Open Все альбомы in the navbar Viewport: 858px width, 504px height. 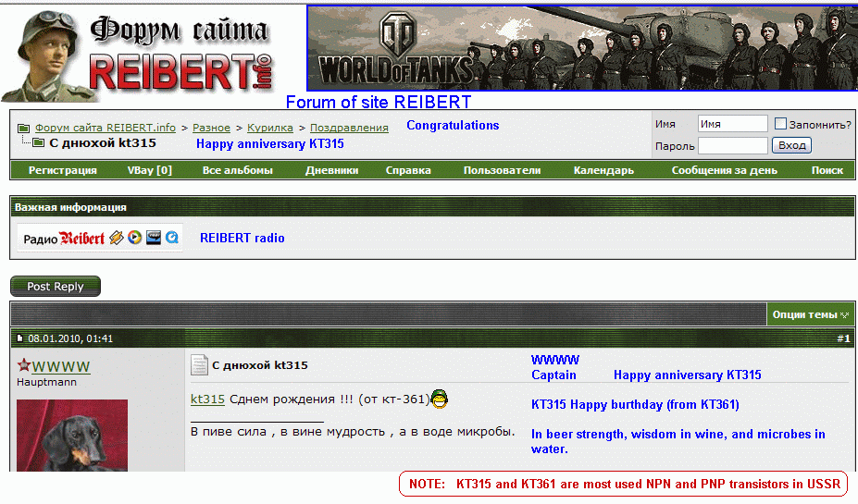(x=238, y=170)
